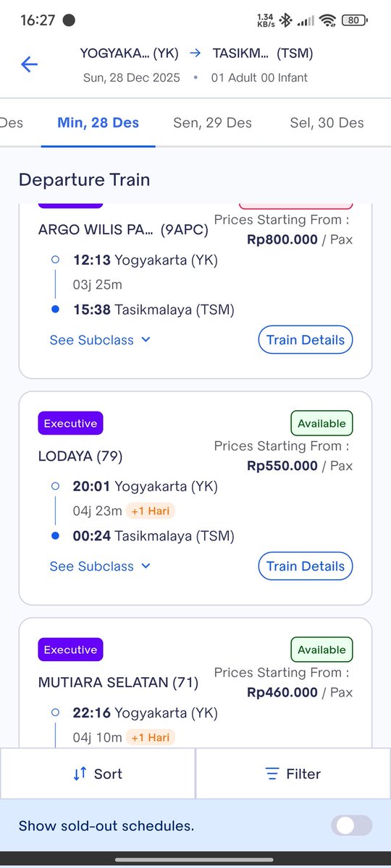Tap the Bluetooth status icon

(x=286, y=20)
